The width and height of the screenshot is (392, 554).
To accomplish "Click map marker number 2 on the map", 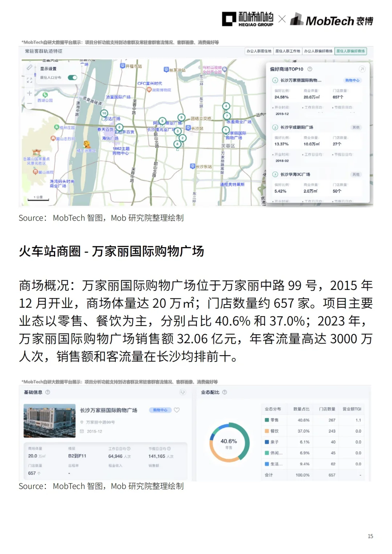I will point(183,138).
